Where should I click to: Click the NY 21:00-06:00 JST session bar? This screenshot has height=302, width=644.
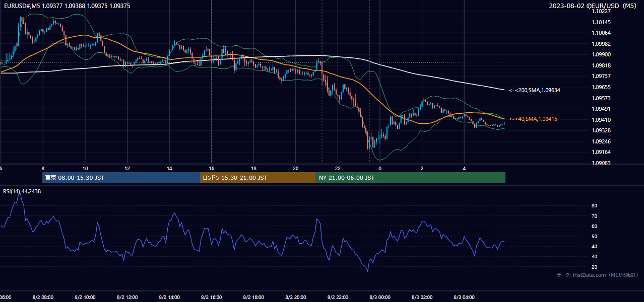point(411,178)
